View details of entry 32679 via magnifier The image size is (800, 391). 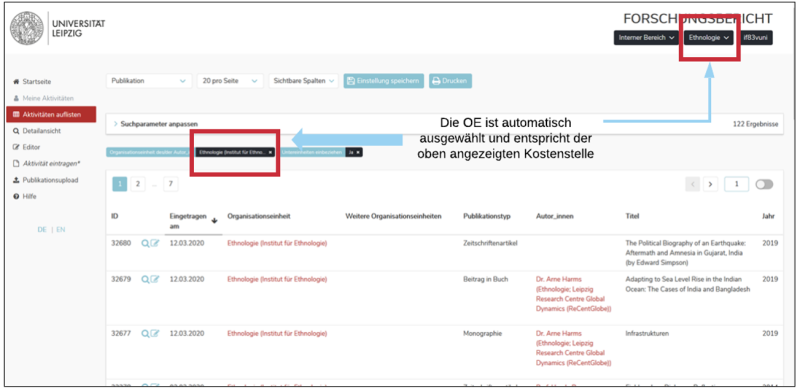[x=145, y=279]
